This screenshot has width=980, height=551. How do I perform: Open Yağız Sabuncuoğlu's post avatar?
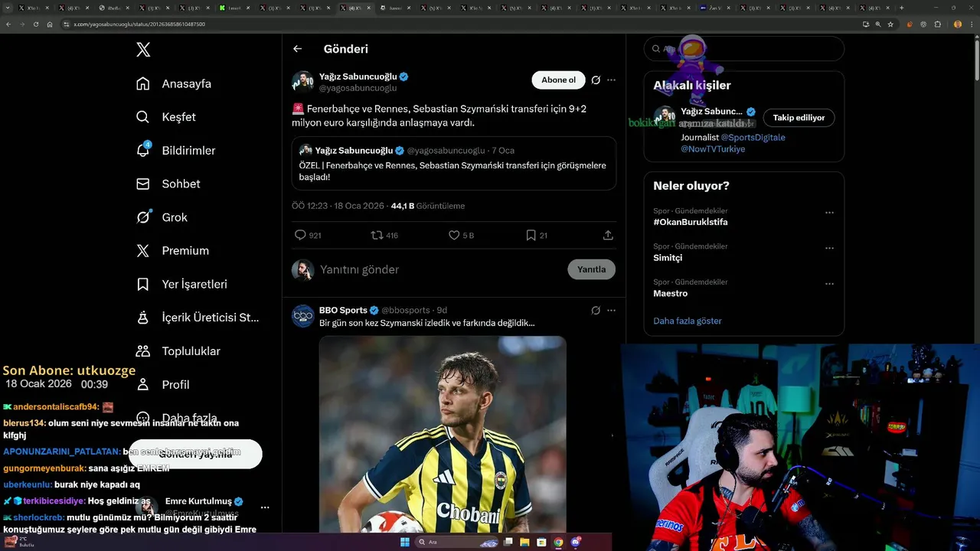303,82
